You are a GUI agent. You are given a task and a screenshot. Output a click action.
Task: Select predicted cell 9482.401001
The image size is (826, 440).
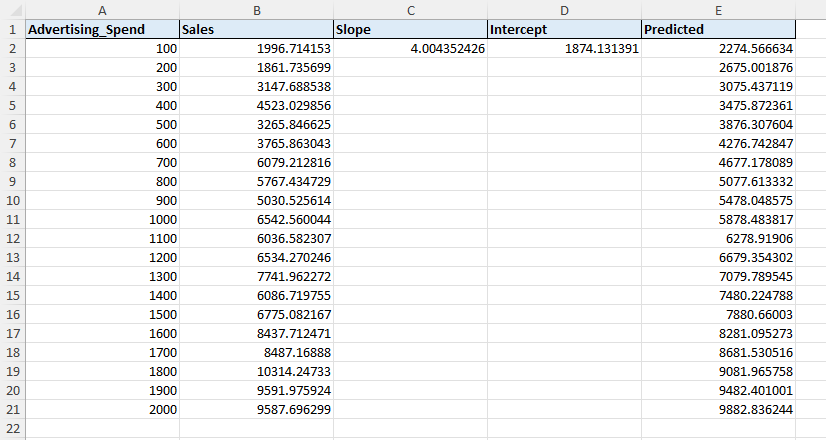coord(719,390)
